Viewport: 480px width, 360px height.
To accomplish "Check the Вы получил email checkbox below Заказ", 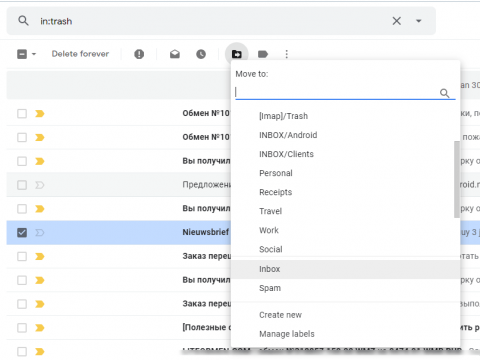I will 22,280.
